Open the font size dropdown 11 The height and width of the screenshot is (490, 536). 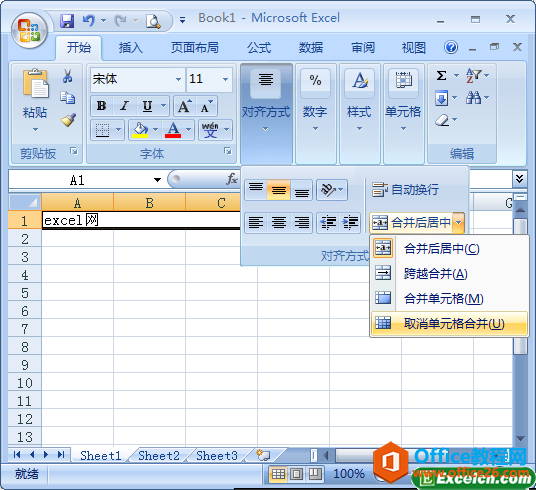pos(225,79)
